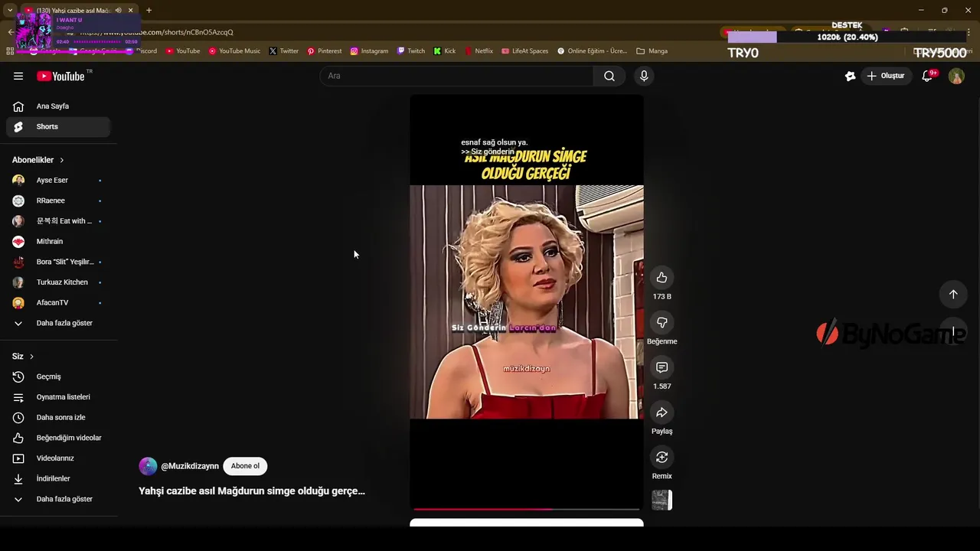
Task: Select Shorts in the sidebar
Action: [58, 127]
